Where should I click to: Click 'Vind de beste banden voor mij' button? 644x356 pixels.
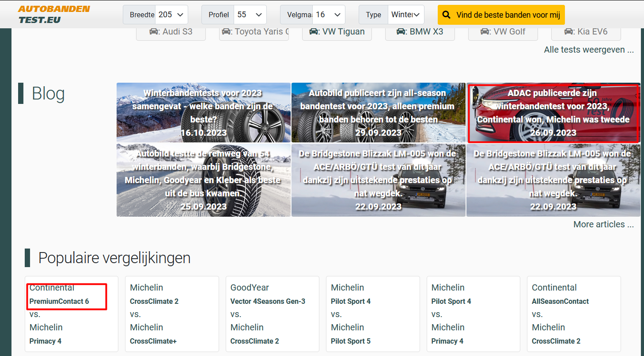(x=501, y=15)
